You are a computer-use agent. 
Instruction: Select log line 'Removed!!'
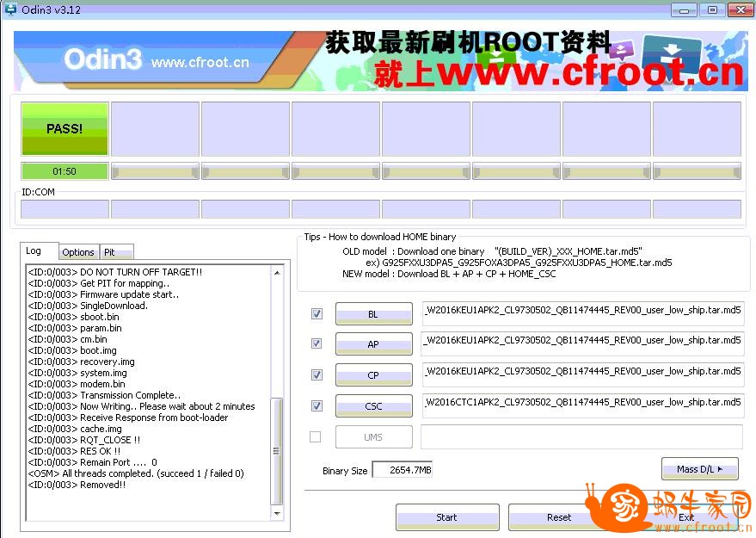tap(77, 485)
